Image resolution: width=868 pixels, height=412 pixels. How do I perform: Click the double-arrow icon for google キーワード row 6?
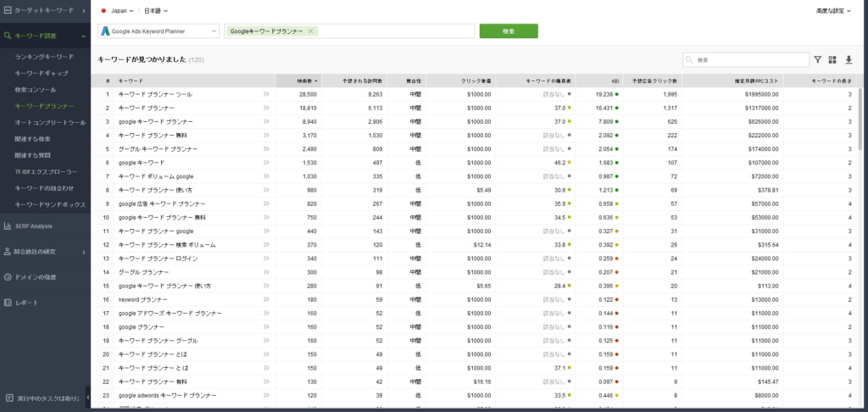(266, 162)
